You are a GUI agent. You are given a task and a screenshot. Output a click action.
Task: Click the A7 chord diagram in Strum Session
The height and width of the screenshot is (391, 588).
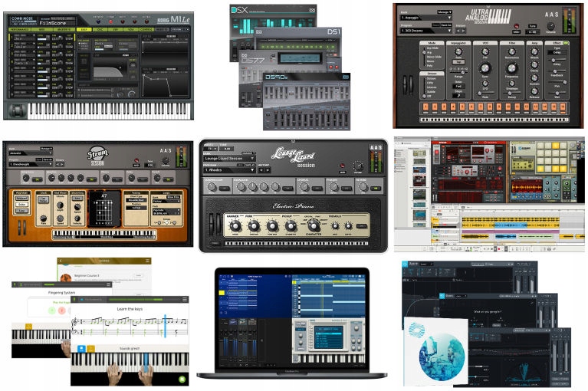(104, 209)
